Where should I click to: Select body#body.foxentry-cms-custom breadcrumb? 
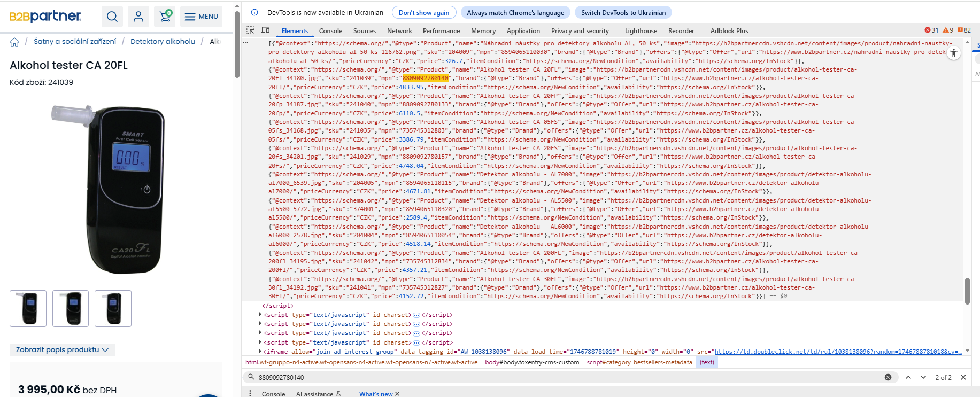coord(532,362)
